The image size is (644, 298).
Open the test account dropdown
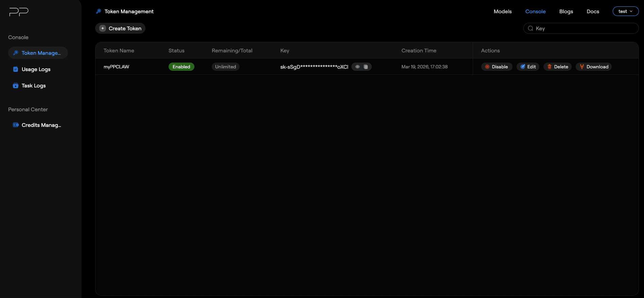coord(626,11)
